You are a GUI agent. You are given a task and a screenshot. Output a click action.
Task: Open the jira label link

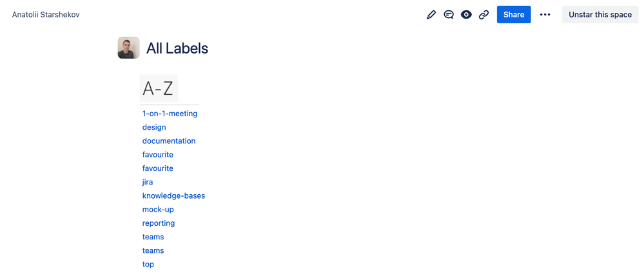click(x=148, y=182)
